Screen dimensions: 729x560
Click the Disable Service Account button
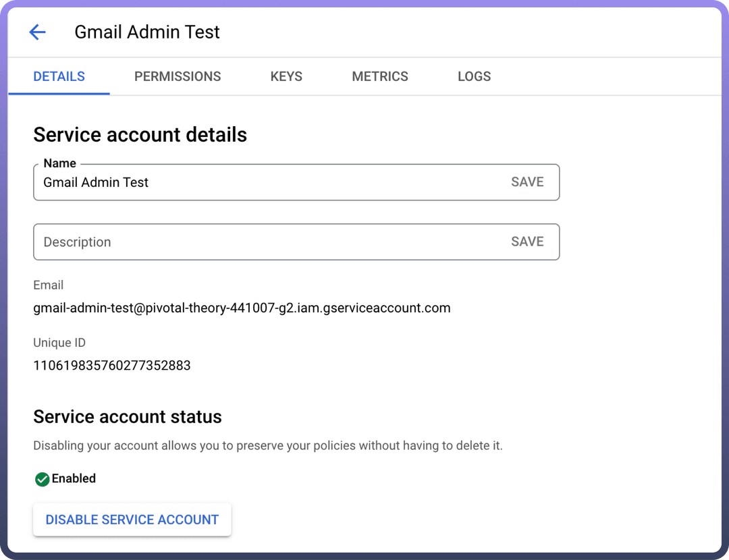click(x=132, y=520)
